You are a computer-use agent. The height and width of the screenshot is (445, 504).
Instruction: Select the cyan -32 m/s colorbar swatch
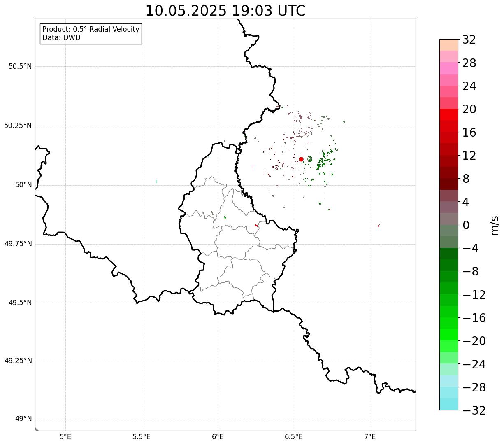[x=449, y=404]
